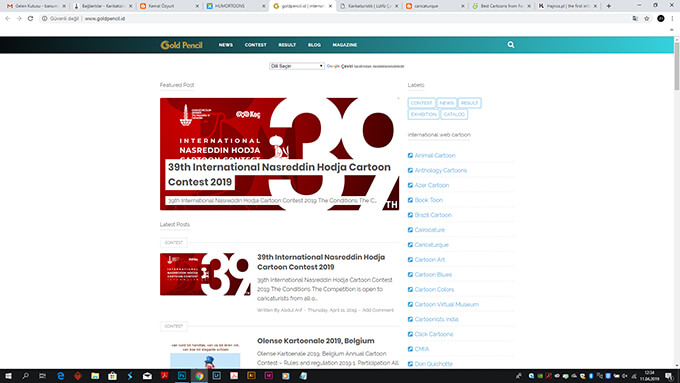Expand the Dili Seçin language dropdown
680x383 pixels.
click(297, 66)
